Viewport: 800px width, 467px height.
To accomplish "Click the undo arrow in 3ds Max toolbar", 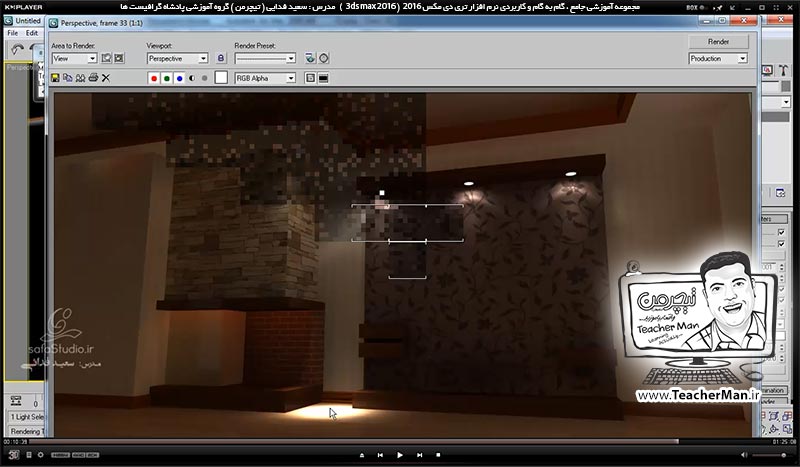I will [x=18, y=50].
